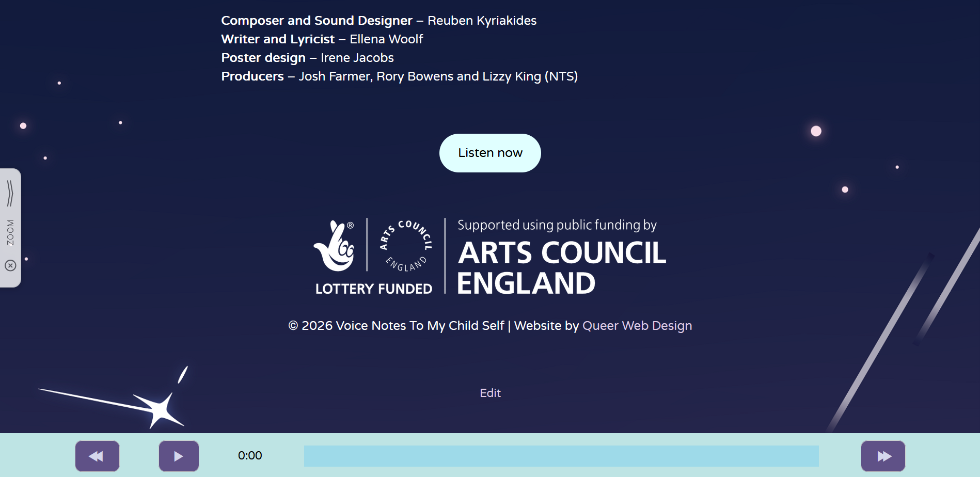The height and width of the screenshot is (477, 980).
Task: Click the fast-forward button in player bar
Action: point(883,456)
